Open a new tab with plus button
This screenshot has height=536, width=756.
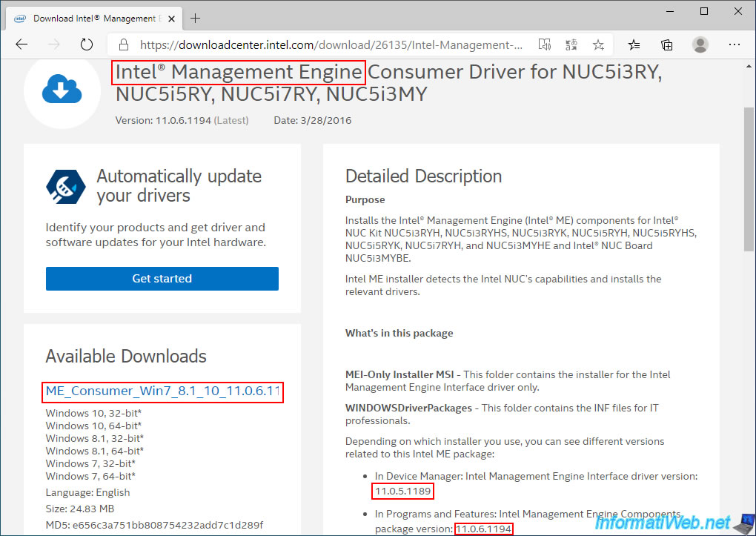pyautogui.click(x=195, y=19)
